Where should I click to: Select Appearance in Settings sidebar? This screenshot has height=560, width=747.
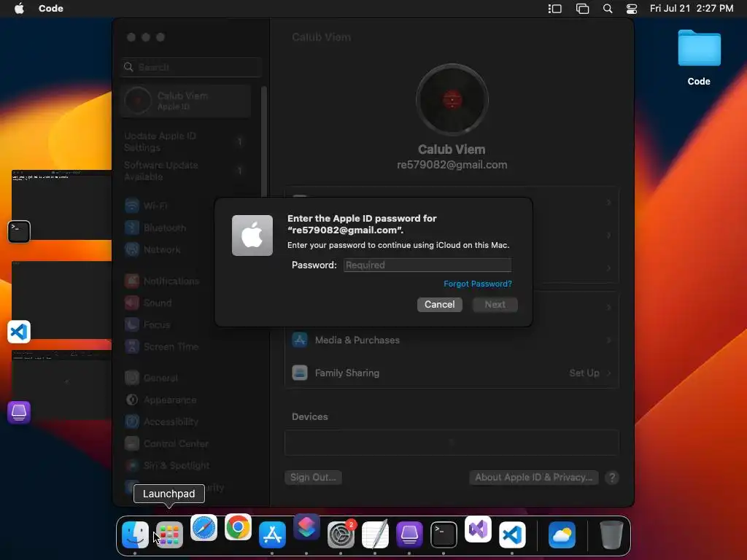pyautogui.click(x=185, y=400)
